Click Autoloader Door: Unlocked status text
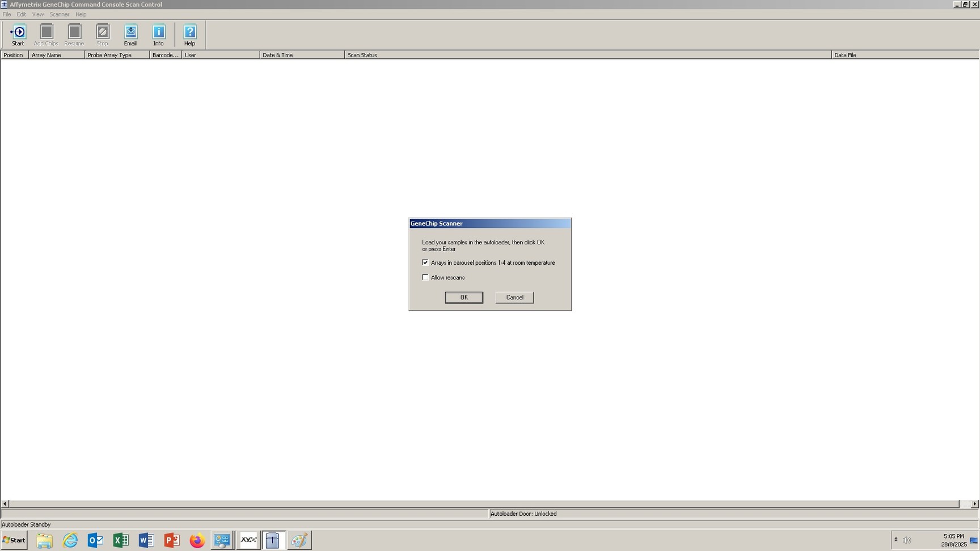The width and height of the screenshot is (980, 551). (x=523, y=514)
